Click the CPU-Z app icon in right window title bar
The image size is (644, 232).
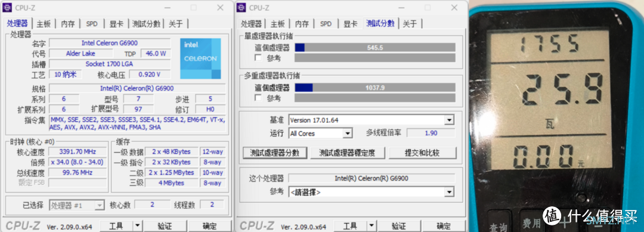point(241,7)
